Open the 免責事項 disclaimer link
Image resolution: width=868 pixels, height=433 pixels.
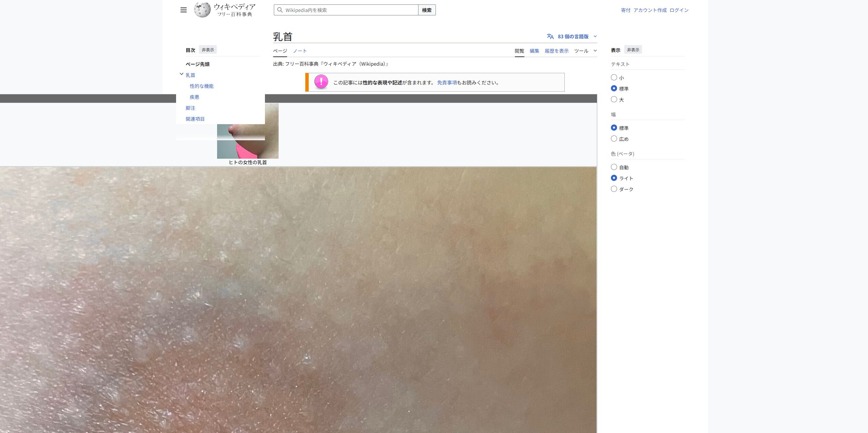(447, 82)
